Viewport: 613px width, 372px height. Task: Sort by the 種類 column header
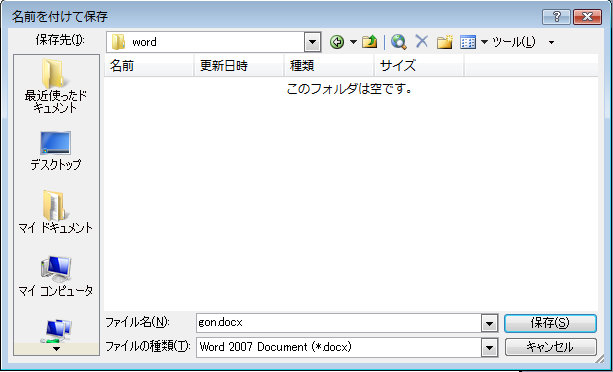tap(329, 66)
